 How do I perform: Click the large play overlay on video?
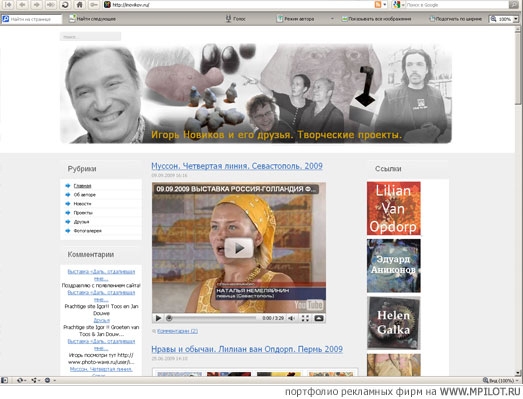click(x=239, y=248)
